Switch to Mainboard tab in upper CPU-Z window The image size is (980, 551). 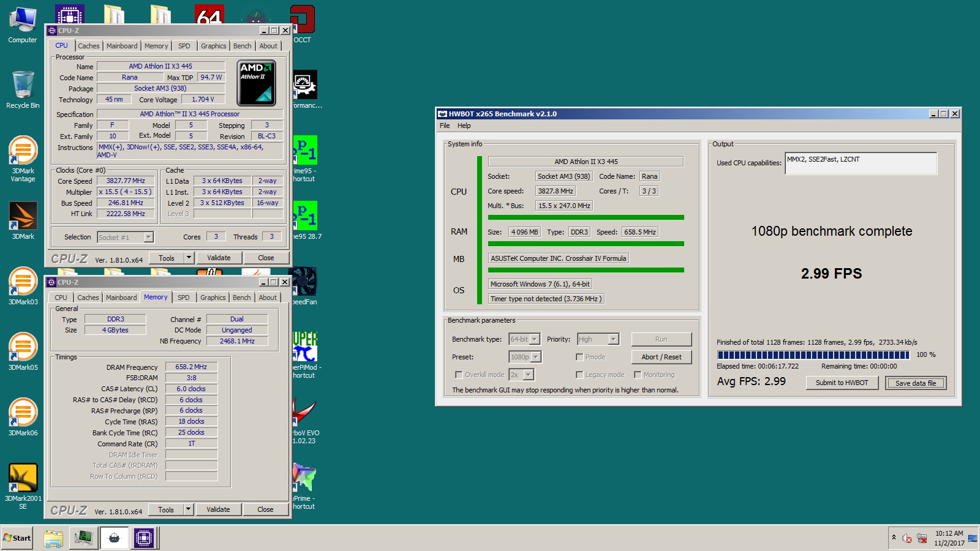pyautogui.click(x=122, y=46)
